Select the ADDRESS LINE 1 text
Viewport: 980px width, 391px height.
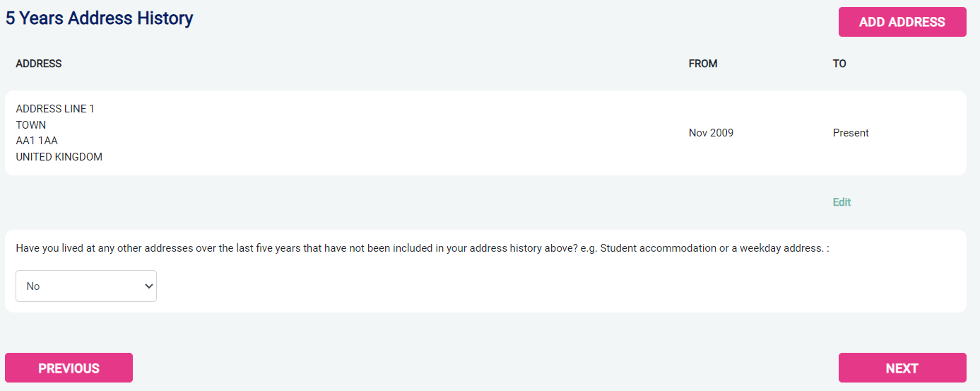coord(55,109)
